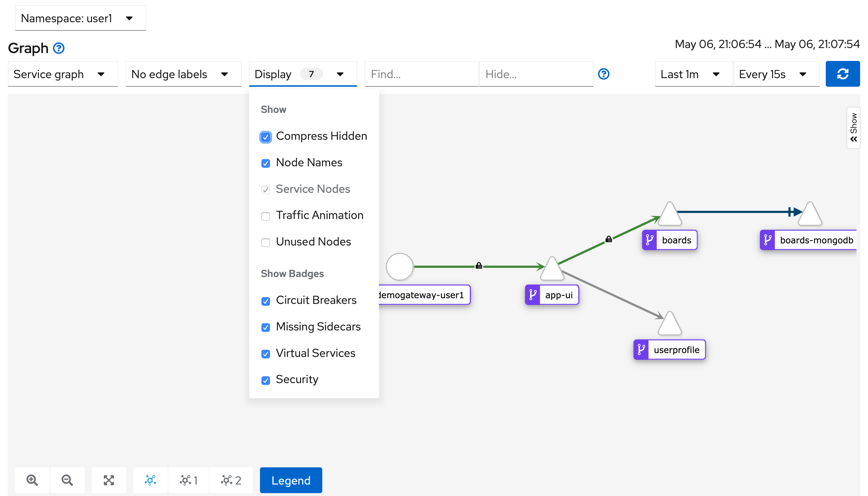Click the boards-mongodb triangle node
Screen dimensions: 868x496
pyautogui.click(x=810, y=215)
